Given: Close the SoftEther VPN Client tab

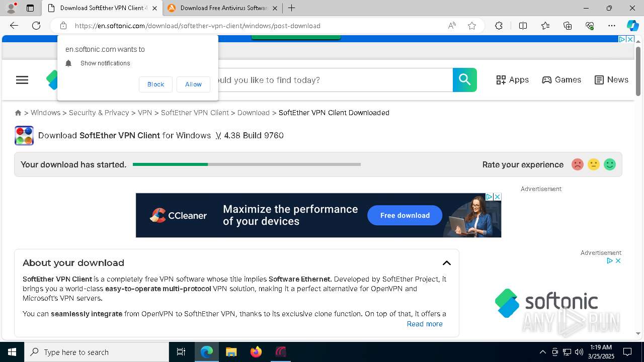Looking at the screenshot, I should click(154, 8).
